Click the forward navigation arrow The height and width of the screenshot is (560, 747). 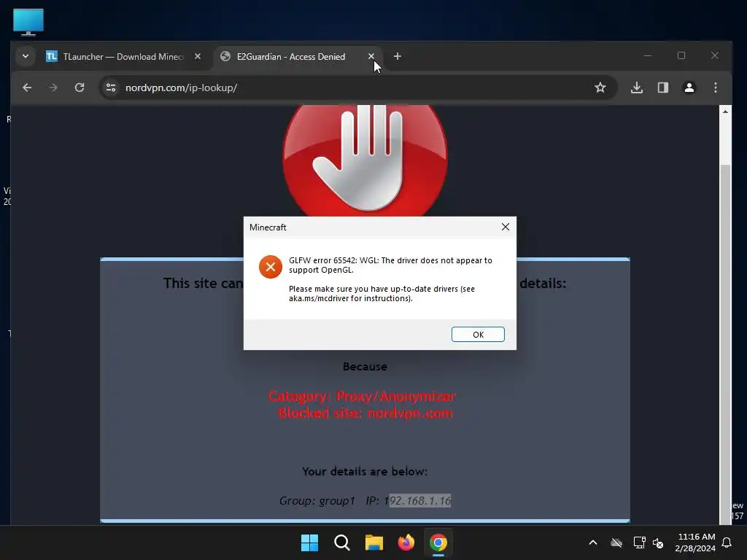[x=53, y=87]
